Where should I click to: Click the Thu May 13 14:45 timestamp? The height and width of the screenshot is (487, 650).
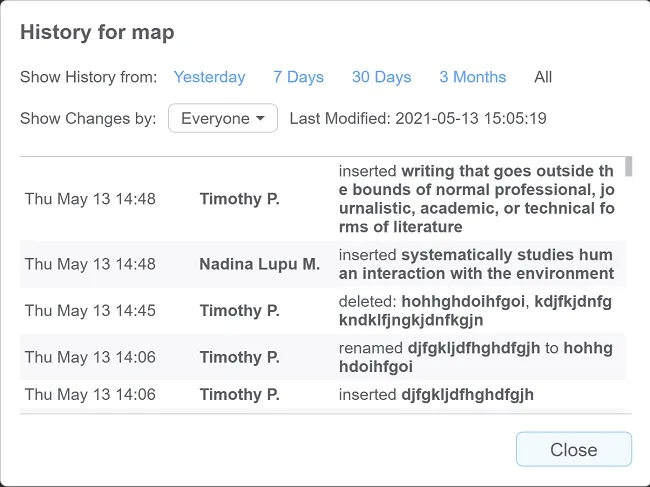coord(90,311)
